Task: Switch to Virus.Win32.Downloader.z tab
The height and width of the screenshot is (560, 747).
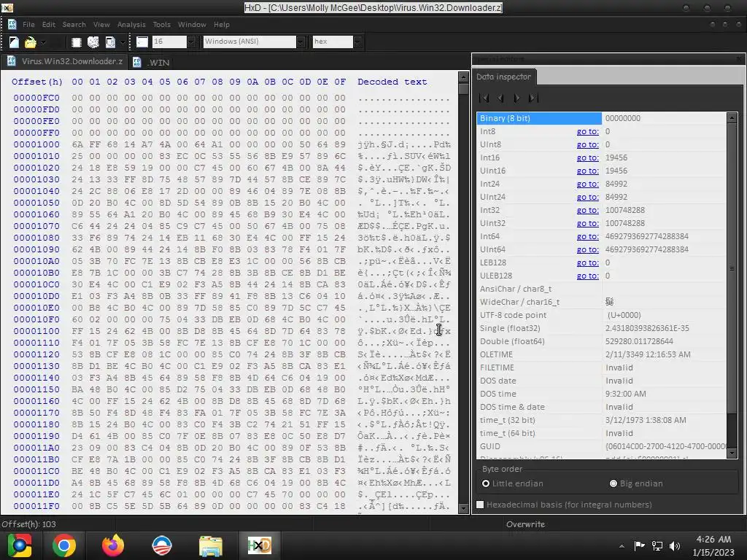Action: pos(65,61)
